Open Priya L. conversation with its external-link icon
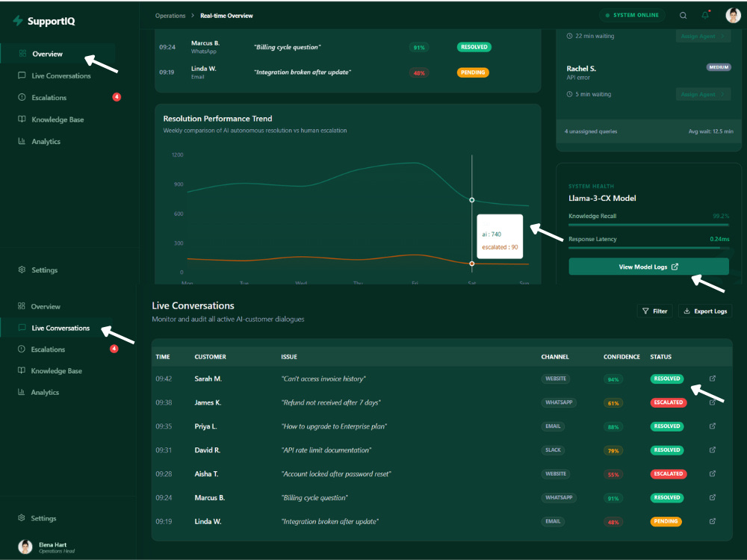 pos(712,426)
